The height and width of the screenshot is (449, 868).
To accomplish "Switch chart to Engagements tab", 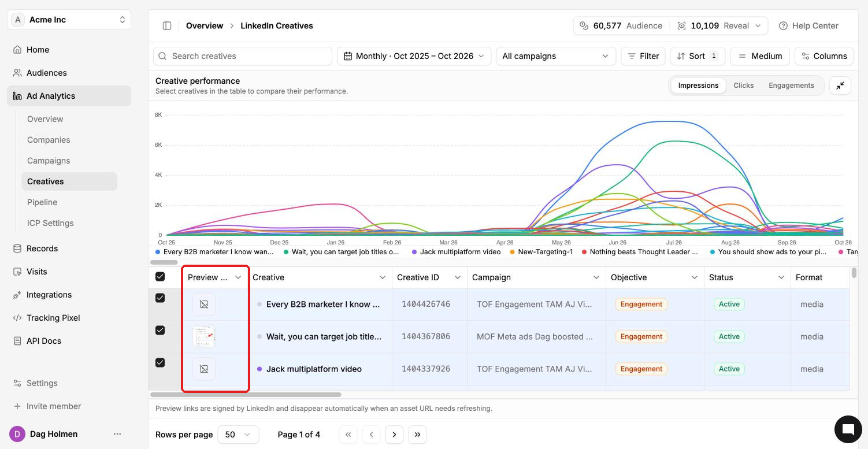I will 791,86.
